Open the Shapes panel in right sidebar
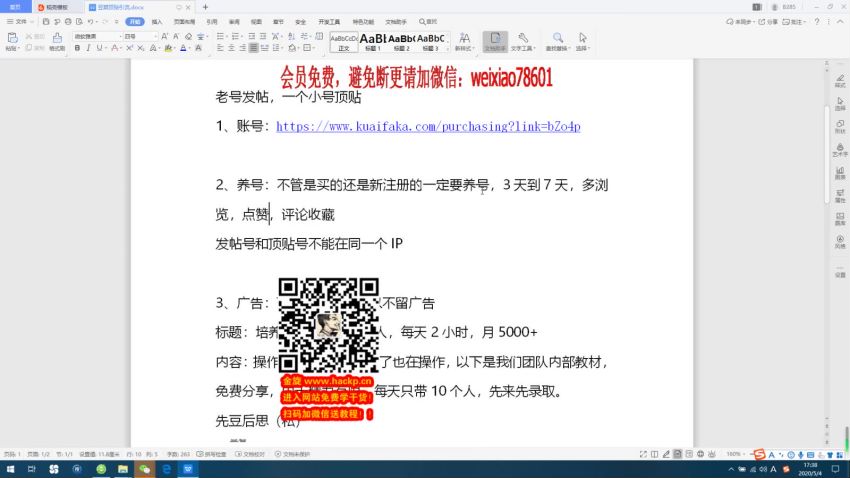The image size is (850, 478). click(840, 126)
